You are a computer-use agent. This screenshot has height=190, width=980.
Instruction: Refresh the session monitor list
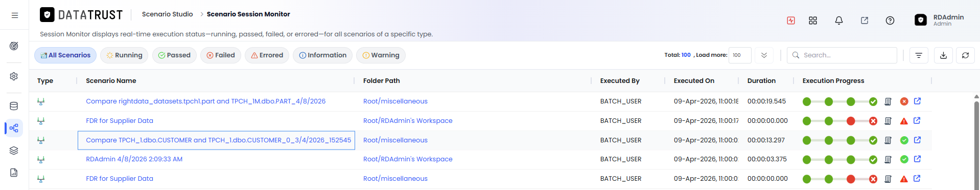pos(965,55)
